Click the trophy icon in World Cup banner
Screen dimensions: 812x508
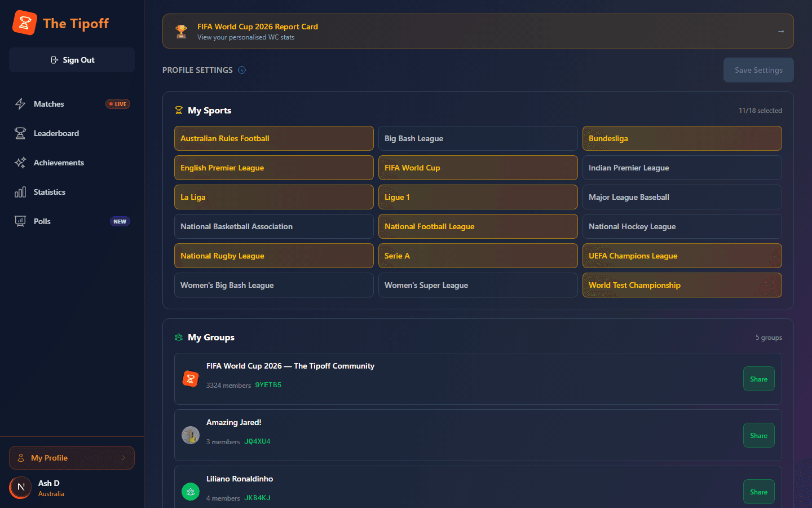(181, 32)
